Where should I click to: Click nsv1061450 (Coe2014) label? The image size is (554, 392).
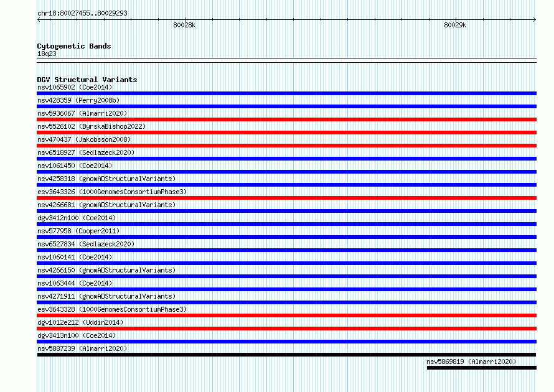[75, 166]
